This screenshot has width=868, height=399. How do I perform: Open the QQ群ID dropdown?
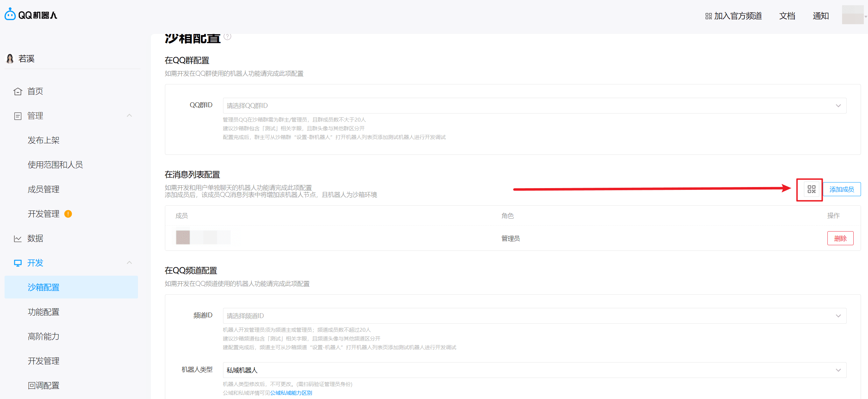click(x=535, y=105)
